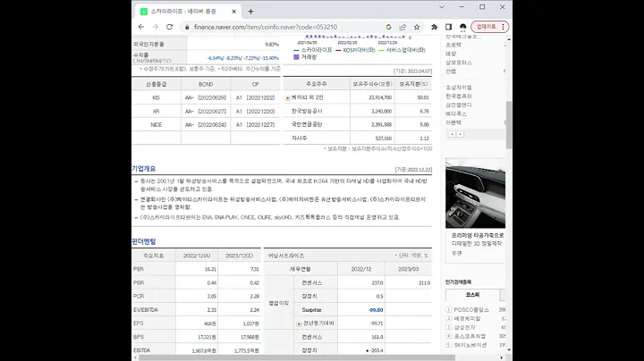Click the scrollbar up arrow
This screenshot has width=644, height=361.
pyautogui.click(x=509, y=39)
